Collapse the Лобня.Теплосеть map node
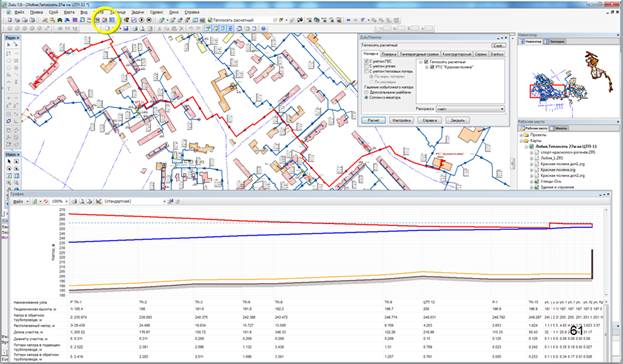This screenshot has height=364, width=623. tap(526, 146)
